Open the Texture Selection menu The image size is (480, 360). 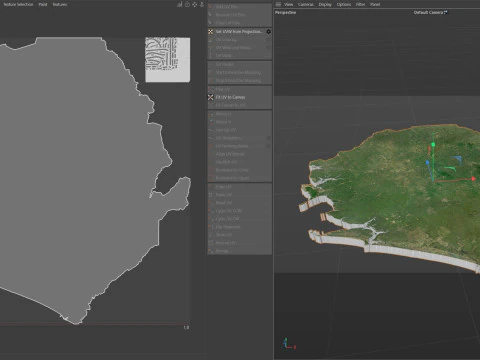click(18, 4)
